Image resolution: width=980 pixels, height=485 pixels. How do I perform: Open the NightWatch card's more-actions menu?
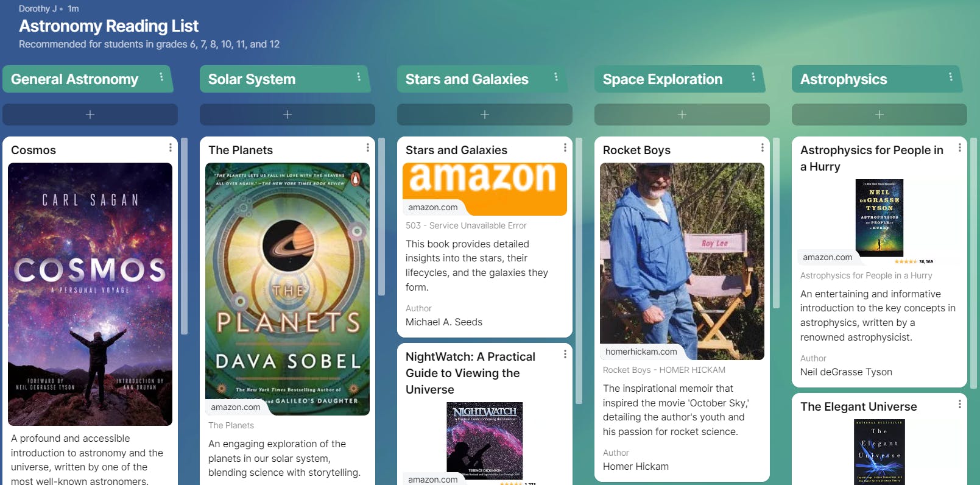pos(565,354)
